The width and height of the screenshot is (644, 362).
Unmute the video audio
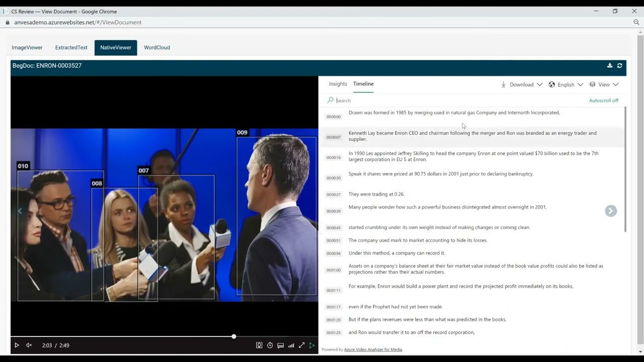point(29,345)
